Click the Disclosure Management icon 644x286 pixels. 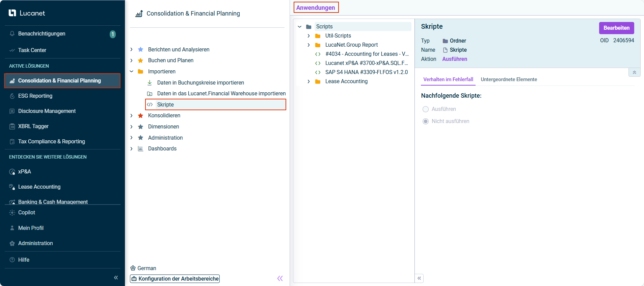12,111
